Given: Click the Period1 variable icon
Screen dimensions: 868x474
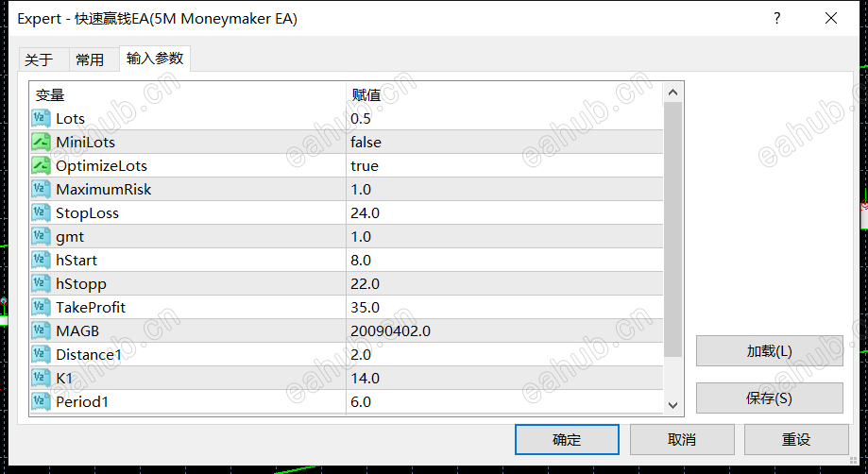Looking at the screenshot, I should pos(41,401).
